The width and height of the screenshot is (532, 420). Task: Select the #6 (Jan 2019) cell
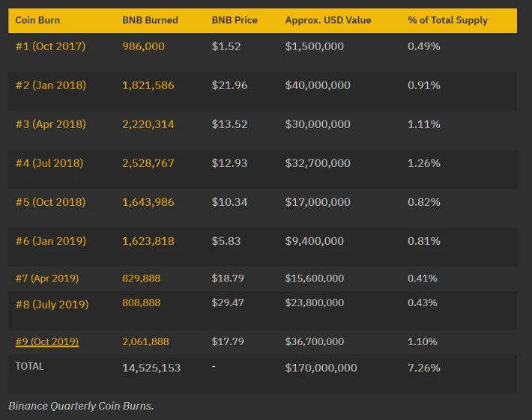click(x=50, y=241)
